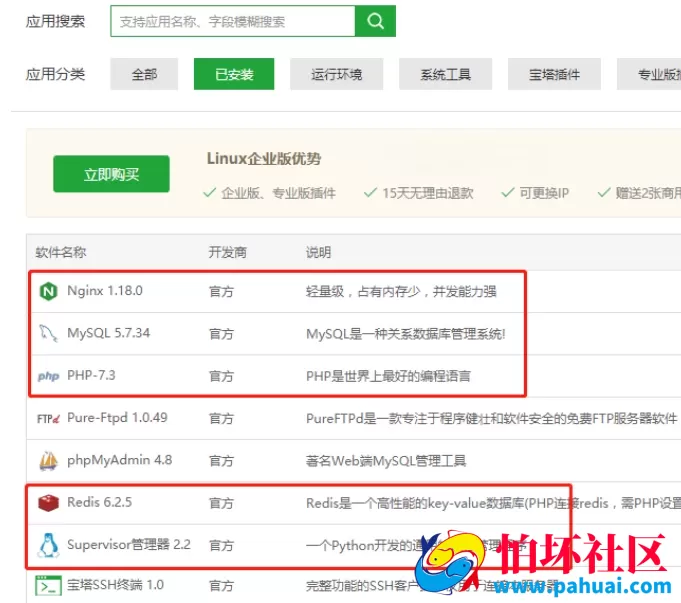Open the 系统工具 category tab
This screenshot has width=681, height=603.
point(446,74)
